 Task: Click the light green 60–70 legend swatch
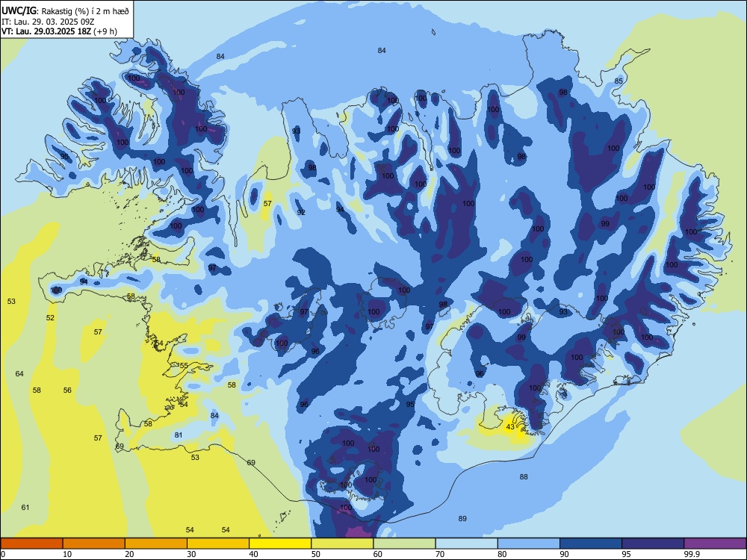[x=404, y=544]
